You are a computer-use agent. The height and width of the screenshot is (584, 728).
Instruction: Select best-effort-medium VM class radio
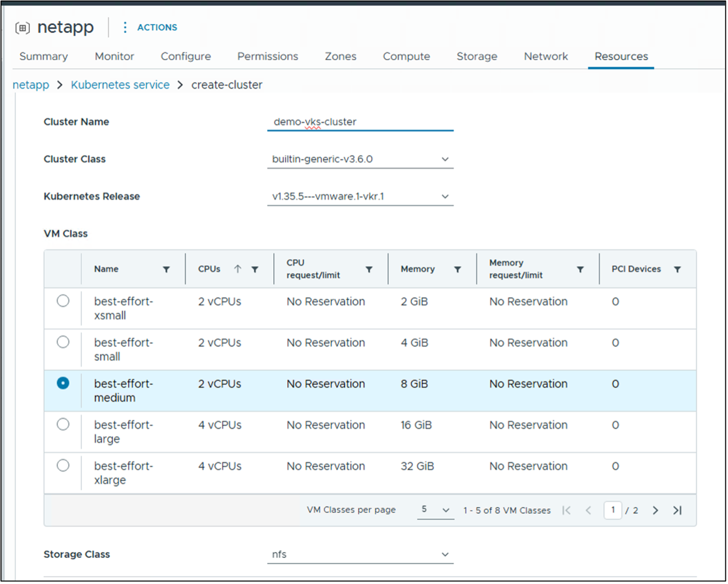click(x=63, y=383)
